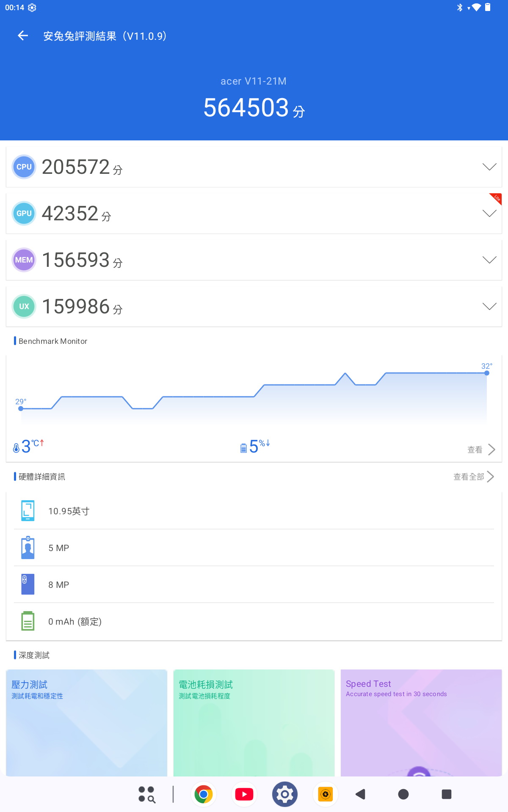This screenshot has height=812, width=508.
Task: Click the UX badge icon
Action: [24, 307]
